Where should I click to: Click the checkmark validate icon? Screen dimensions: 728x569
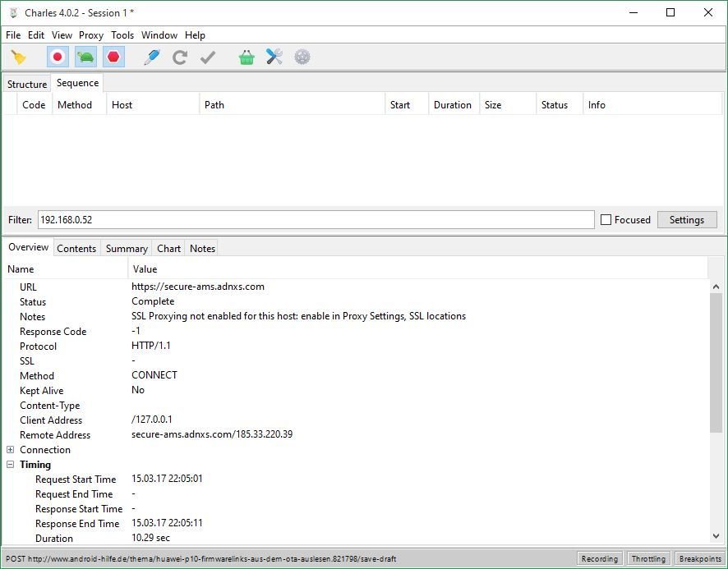[x=208, y=57]
